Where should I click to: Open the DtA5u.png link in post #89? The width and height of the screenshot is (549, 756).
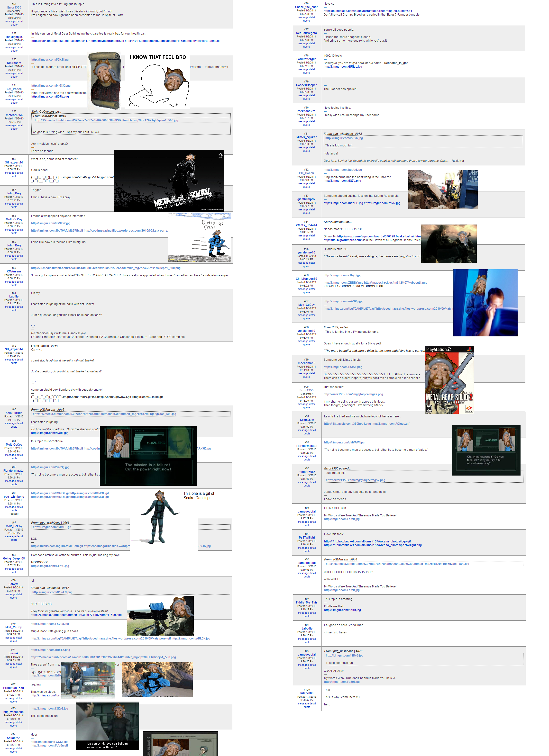pyautogui.click(x=343, y=367)
